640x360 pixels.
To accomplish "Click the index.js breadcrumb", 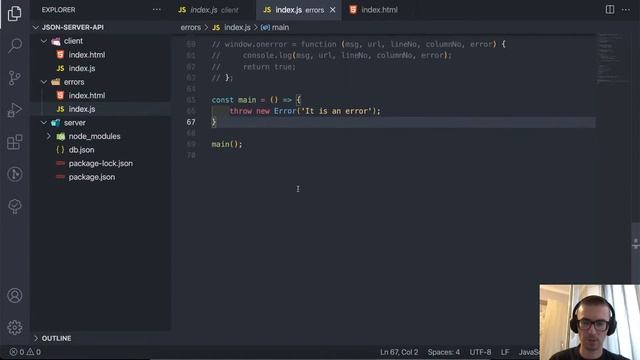I will click(x=231, y=27).
